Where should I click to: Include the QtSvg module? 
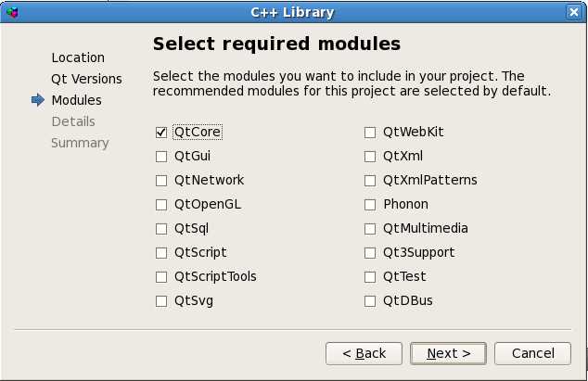(161, 301)
